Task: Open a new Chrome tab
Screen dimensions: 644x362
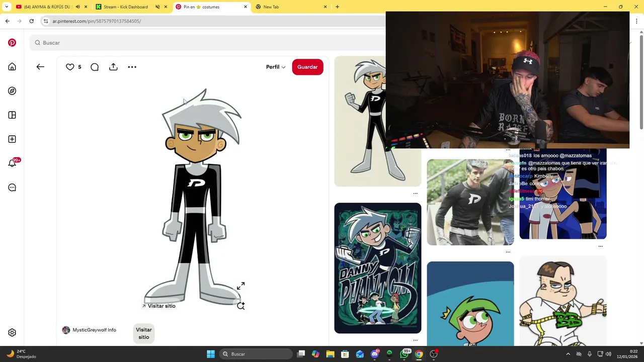Action: 337,7
